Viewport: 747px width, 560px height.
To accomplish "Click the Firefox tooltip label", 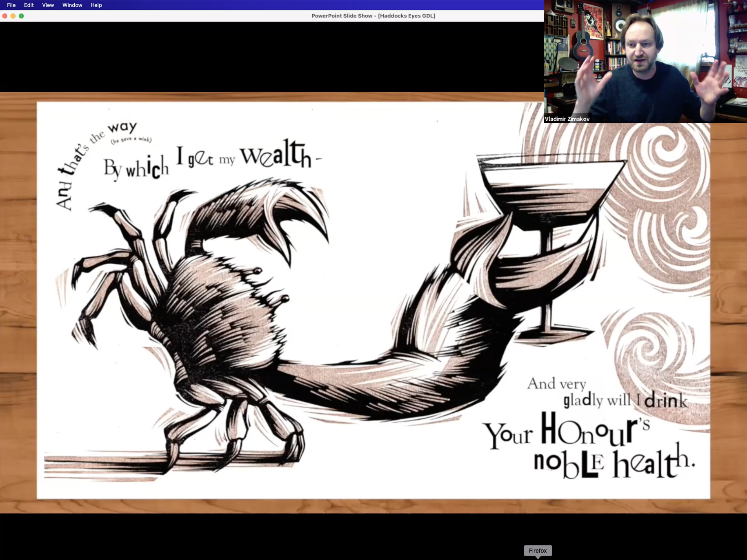I will click(538, 551).
